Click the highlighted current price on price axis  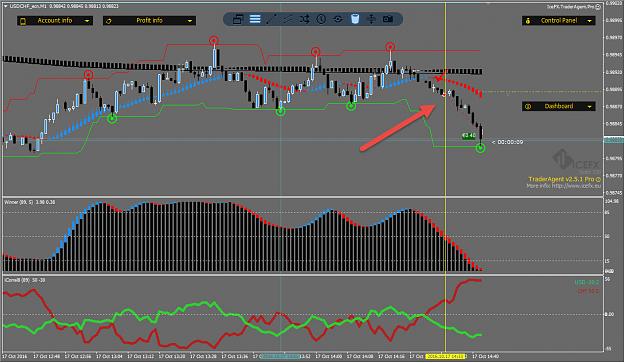(x=614, y=140)
